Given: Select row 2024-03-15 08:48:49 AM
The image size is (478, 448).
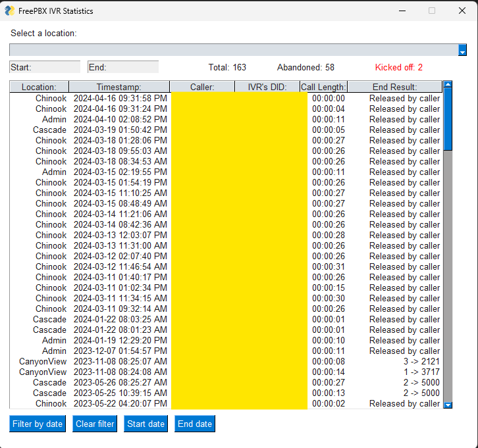Looking at the screenshot, I should (x=226, y=203).
